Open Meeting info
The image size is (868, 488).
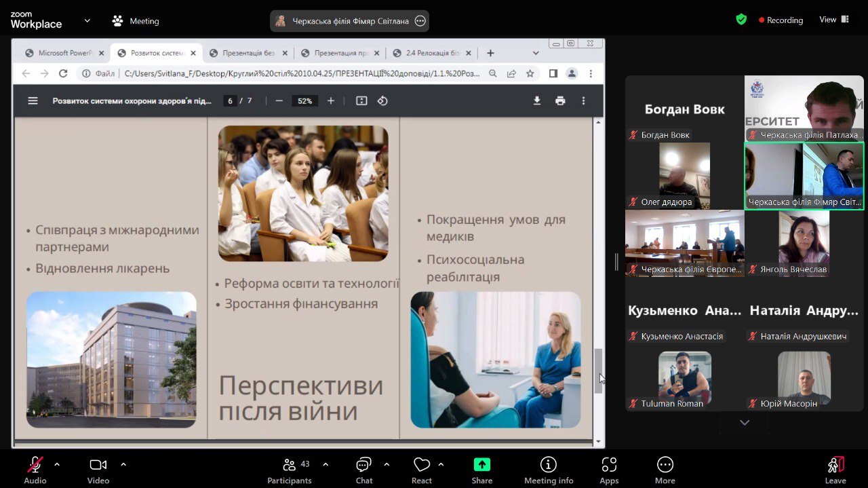point(548,470)
